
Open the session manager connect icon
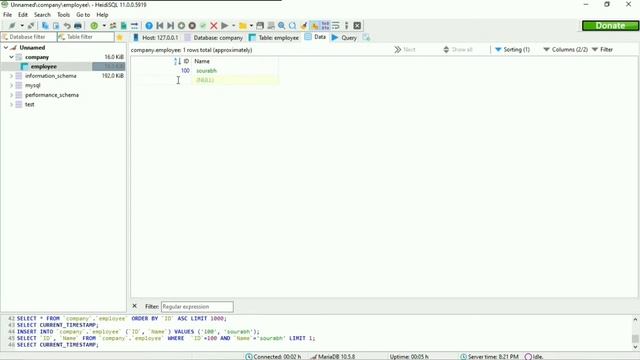(12, 26)
